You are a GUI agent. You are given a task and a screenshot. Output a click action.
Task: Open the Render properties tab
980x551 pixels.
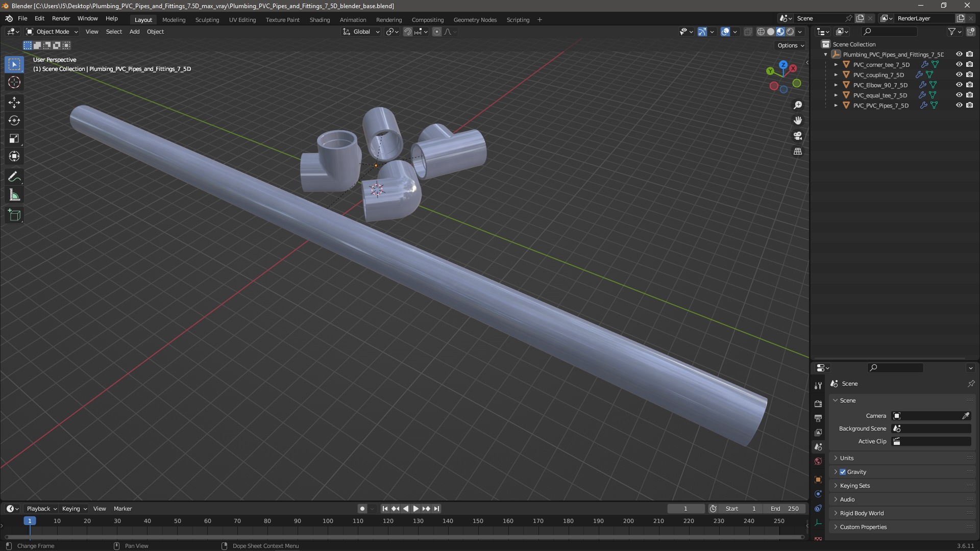[x=818, y=404]
